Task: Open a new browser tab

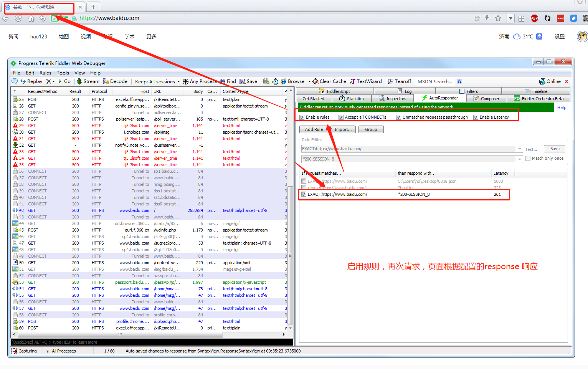Action: click(93, 7)
